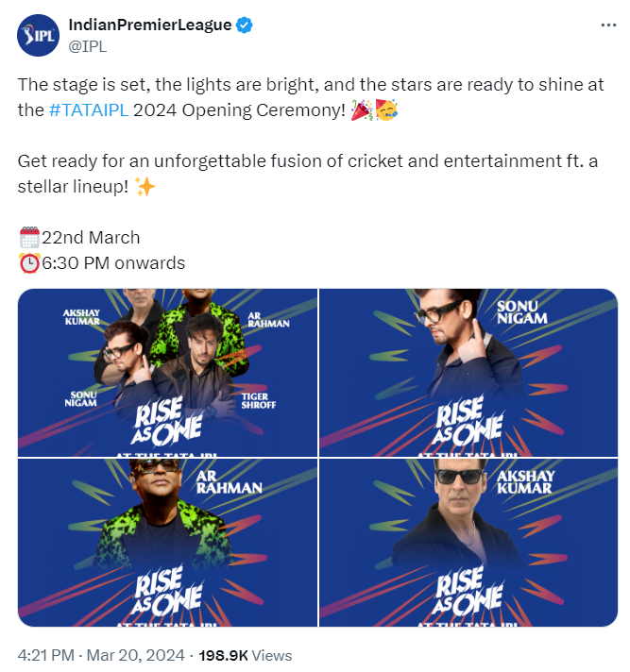Click the Rise As One logo in Sonu Nigam poster
This screenshot has width=630, height=672.
[467, 421]
